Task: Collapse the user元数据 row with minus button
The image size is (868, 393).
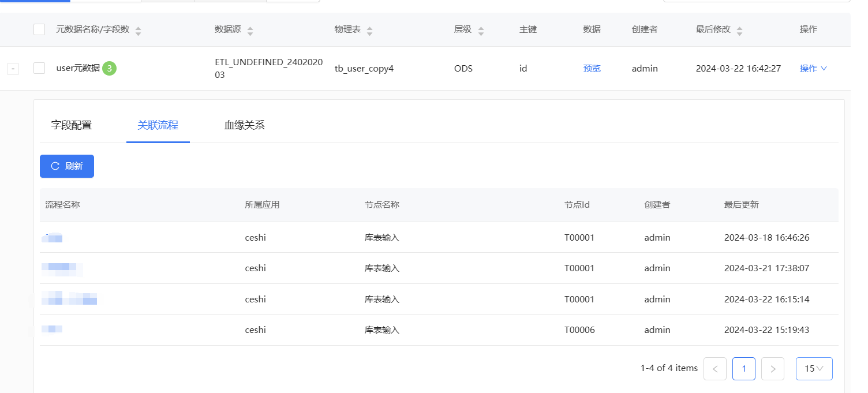Action: [13, 69]
